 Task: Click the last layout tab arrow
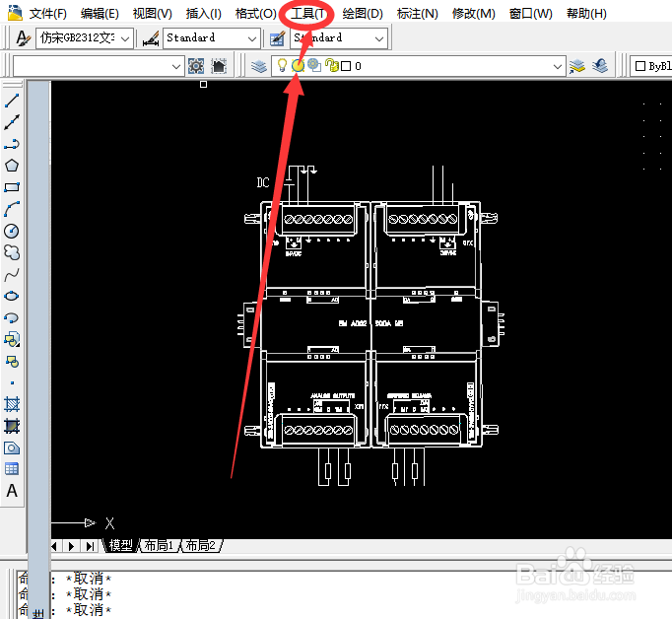[x=90, y=546]
